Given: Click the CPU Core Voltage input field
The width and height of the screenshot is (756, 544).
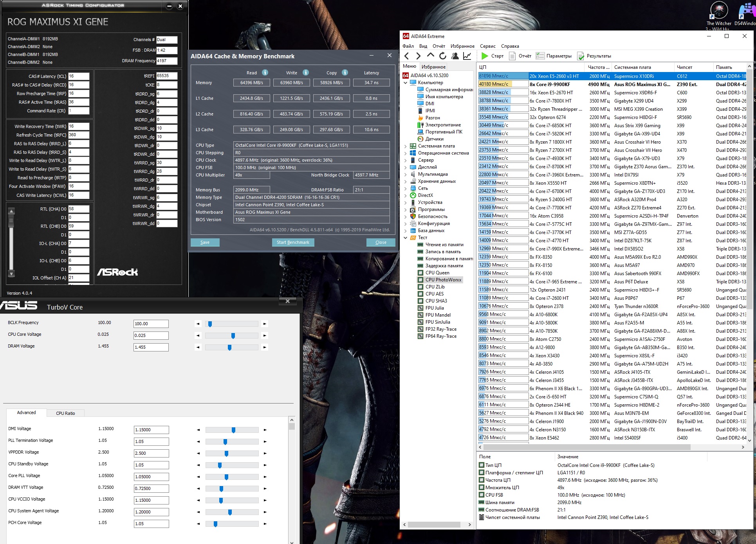Looking at the screenshot, I should (151, 335).
